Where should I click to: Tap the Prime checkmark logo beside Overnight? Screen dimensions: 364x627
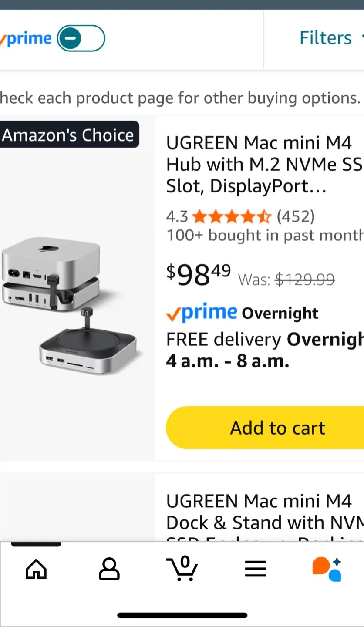pyautogui.click(x=202, y=313)
